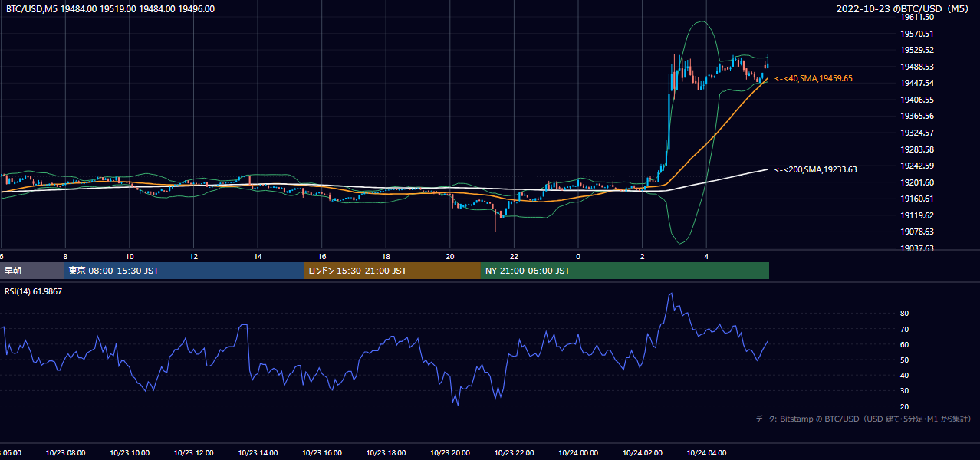Click price axis value 19078.63
This screenshot has height=460, width=980.
pos(917,232)
